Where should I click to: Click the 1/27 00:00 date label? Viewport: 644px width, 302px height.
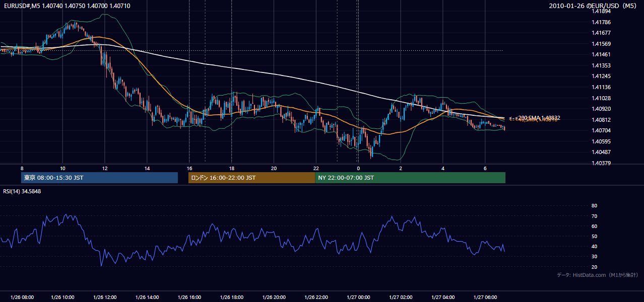[358, 297]
